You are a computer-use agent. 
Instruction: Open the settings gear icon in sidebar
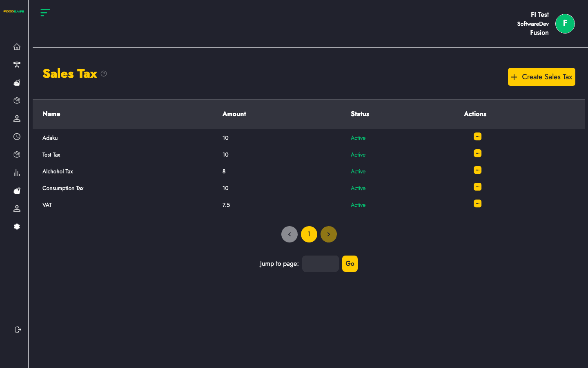(x=17, y=227)
